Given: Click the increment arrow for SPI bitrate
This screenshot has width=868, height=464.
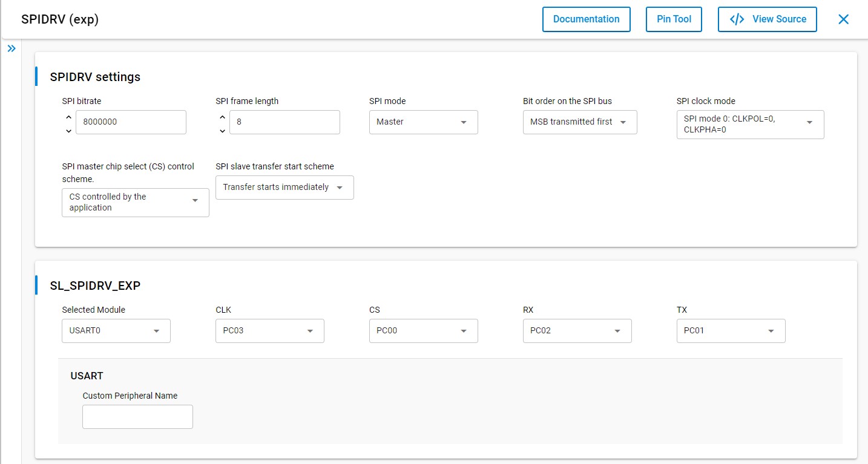Looking at the screenshot, I should coord(68,117).
